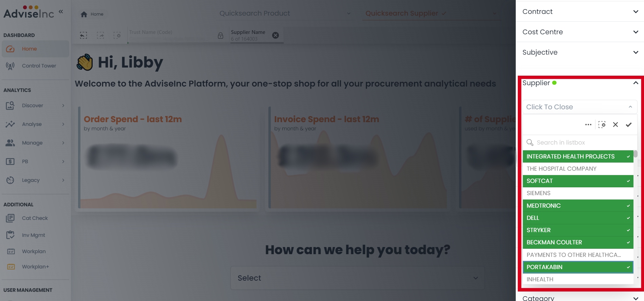The image size is (644, 301).
Task: Select PAYMENTS TO OTHER HEALTHCA... supplier
Action: [x=578, y=255]
